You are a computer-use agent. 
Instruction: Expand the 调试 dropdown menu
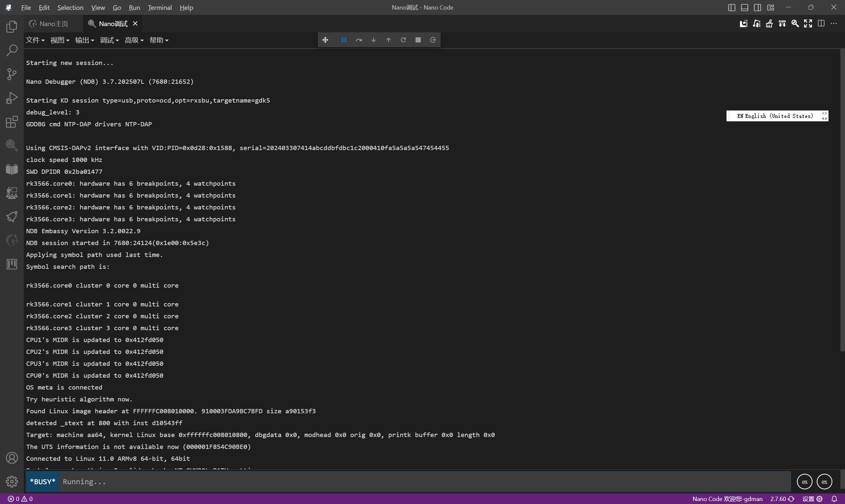coord(109,40)
